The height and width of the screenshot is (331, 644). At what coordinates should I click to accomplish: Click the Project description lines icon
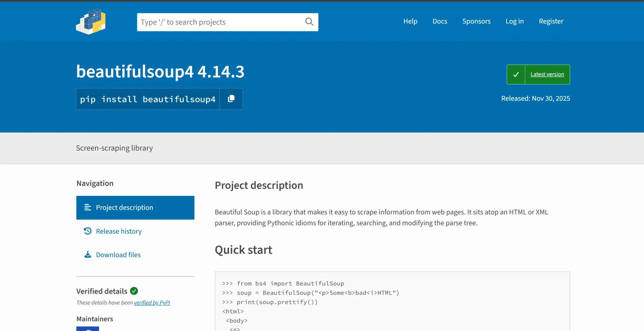pyautogui.click(x=88, y=207)
